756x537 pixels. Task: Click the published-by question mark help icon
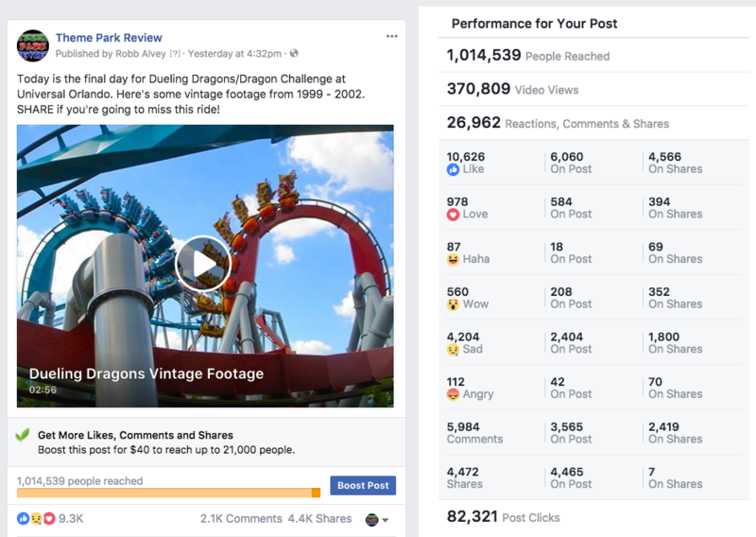click(174, 53)
